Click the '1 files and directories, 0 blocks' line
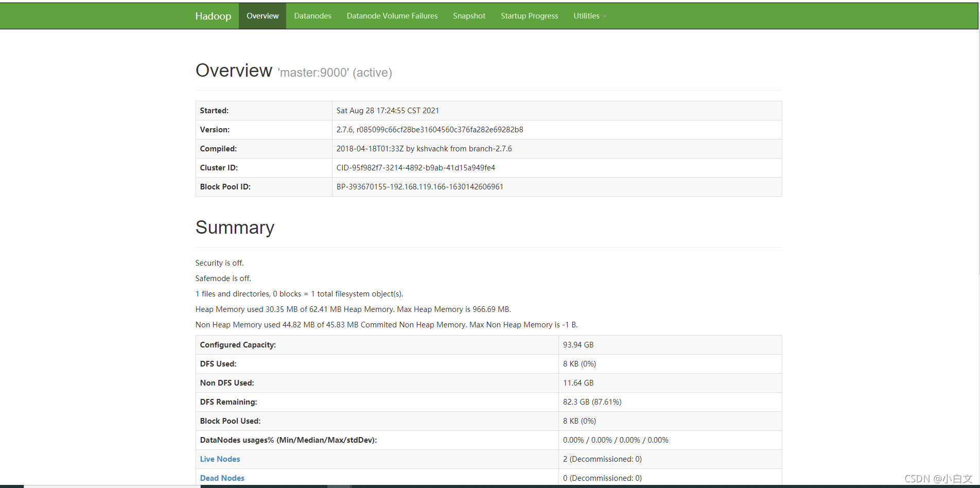Image resolution: width=980 pixels, height=488 pixels. pyautogui.click(x=299, y=294)
